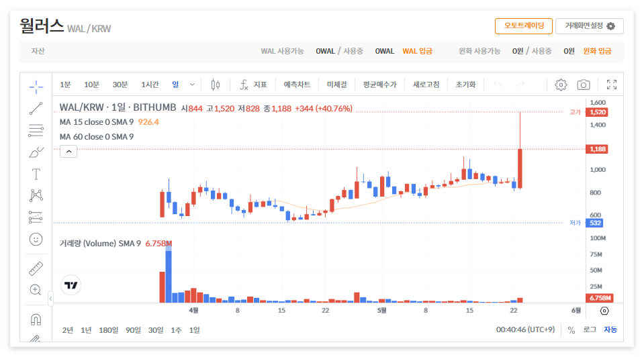Switch to the 10분 interval
This screenshot has width=644, height=357.
click(91, 85)
